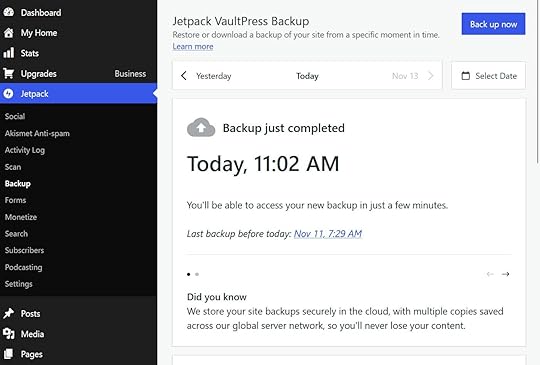Image resolution: width=540 pixels, height=365 pixels.
Task: Select the first tip pagination dot
Action: pos(188,274)
